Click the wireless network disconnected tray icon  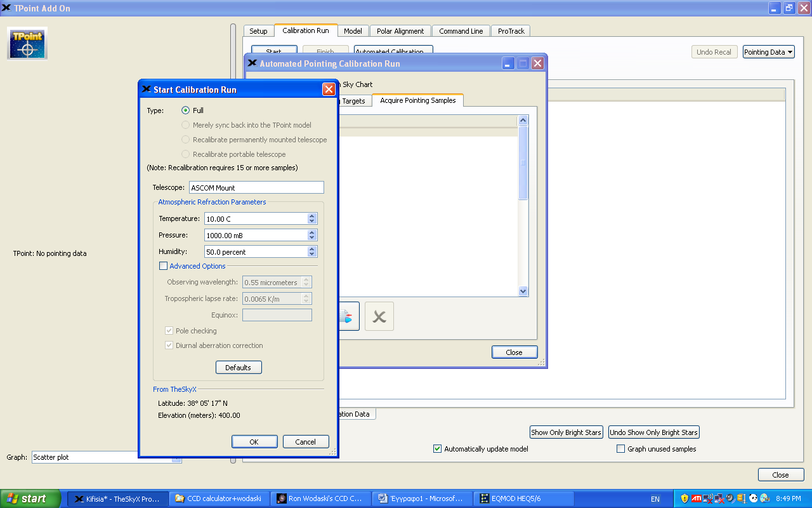point(707,498)
